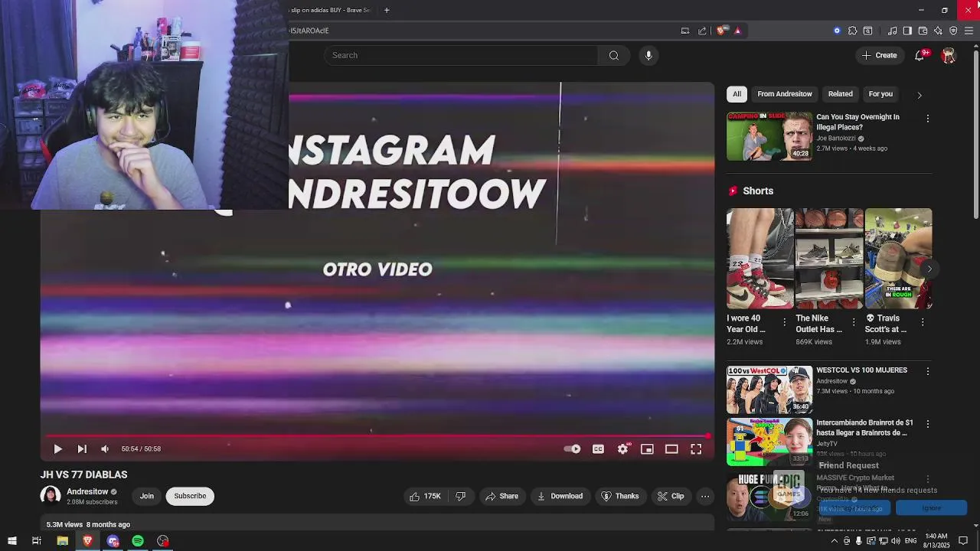
Task: Open Brave Leo AI sparkle icon
Action: 938,31
